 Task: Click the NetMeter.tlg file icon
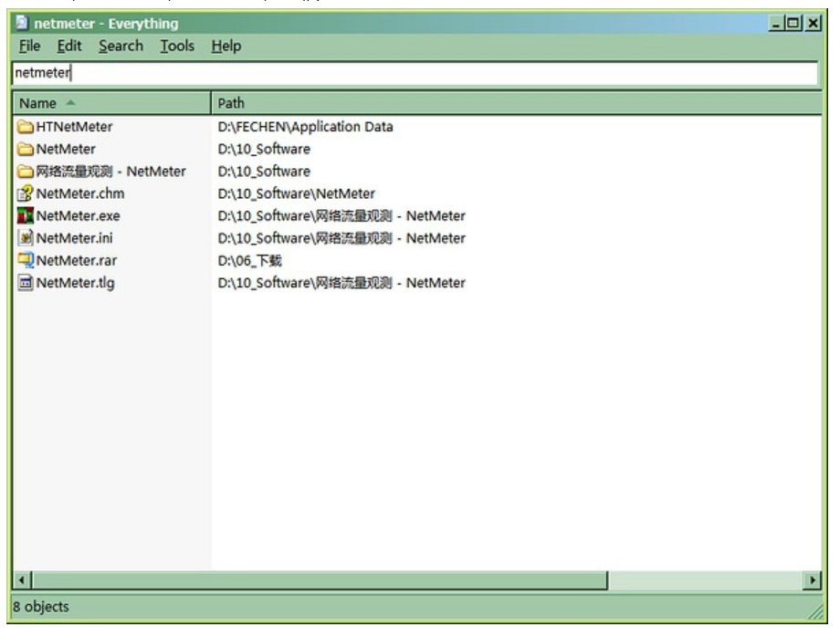click(x=26, y=283)
